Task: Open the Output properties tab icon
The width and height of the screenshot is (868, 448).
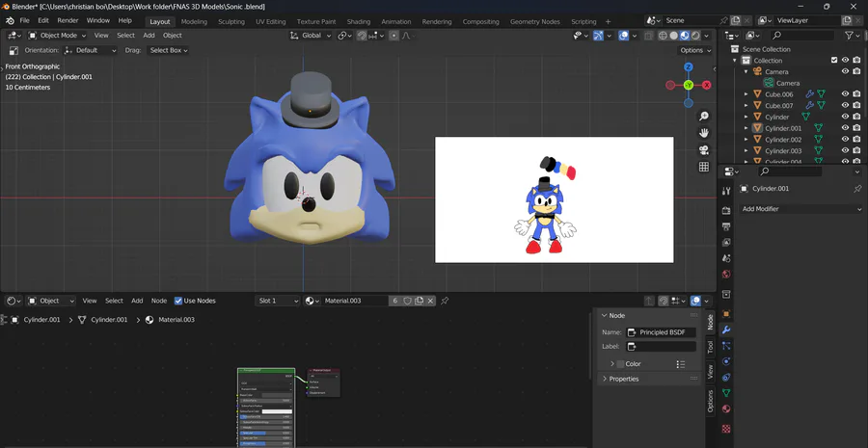Action: pos(726,226)
